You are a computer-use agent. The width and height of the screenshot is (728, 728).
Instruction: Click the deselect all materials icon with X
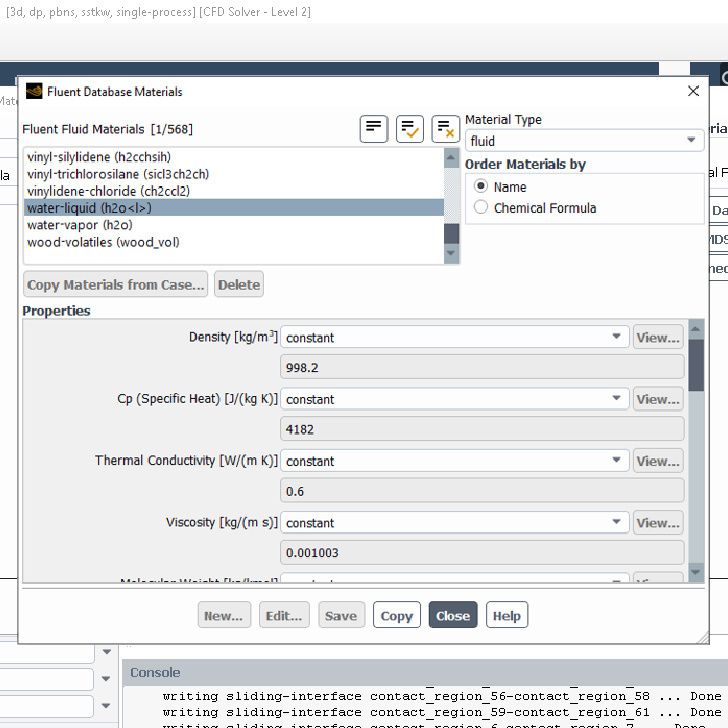click(x=445, y=129)
